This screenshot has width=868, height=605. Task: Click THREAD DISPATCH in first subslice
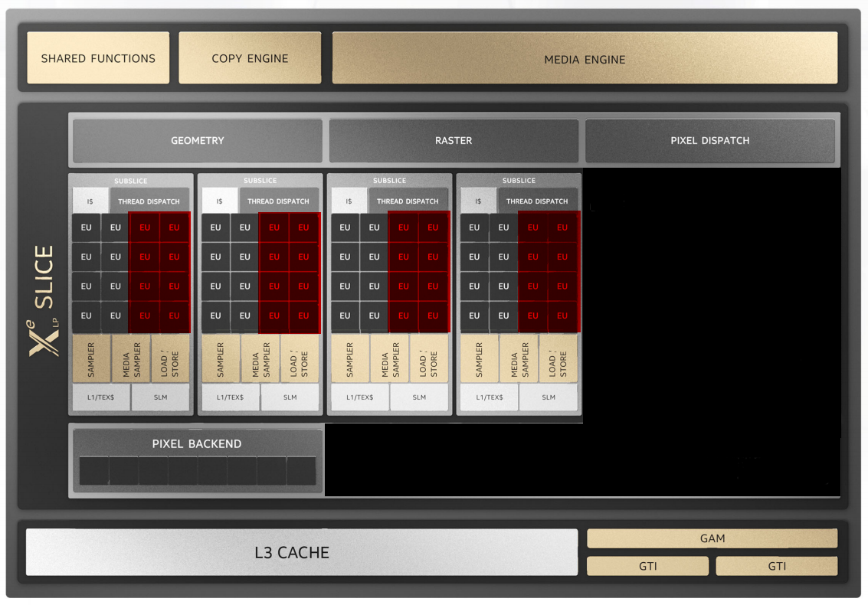coord(149,201)
